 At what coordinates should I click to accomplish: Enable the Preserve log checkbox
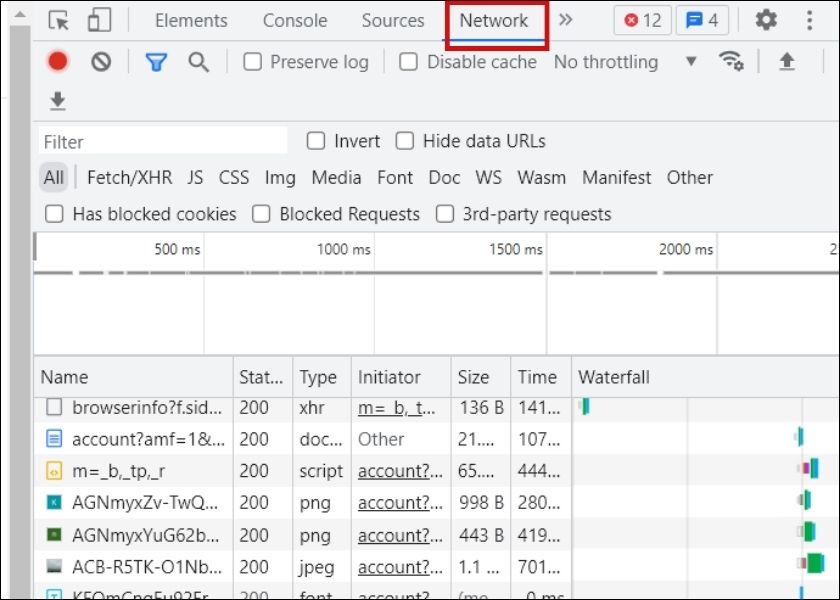[253, 62]
